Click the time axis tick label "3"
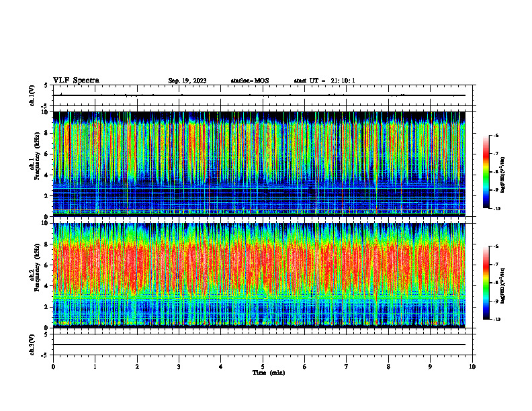 click(x=179, y=367)
